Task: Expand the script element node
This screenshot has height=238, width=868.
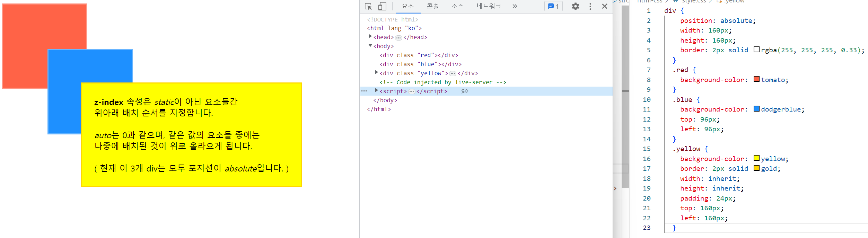Action: point(377,90)
